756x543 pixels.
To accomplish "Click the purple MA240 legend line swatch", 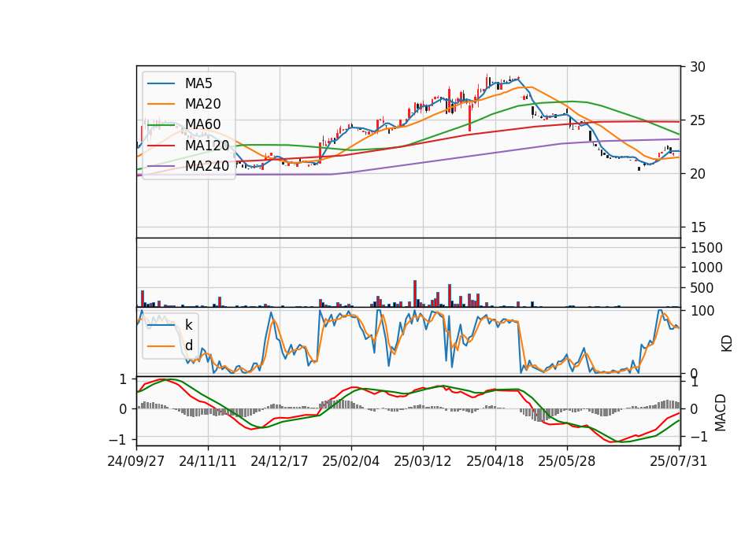I will [x=161, y=166].
